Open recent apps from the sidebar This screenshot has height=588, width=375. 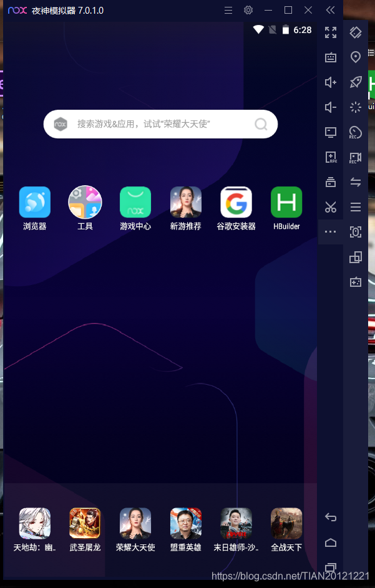click(x=330, y=567)
